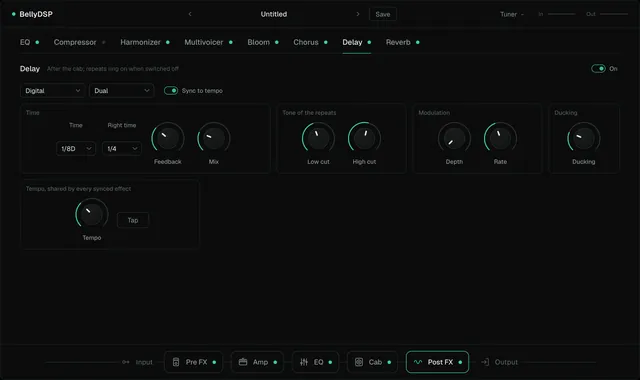Click the Save preset button
640x380 pixels.
click(x=383, y=14)
